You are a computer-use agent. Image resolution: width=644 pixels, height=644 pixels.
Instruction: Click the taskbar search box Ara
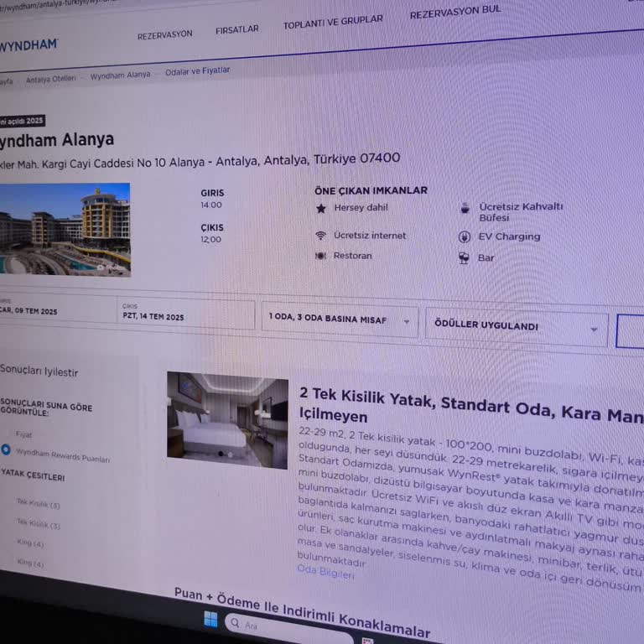point(288,628)
